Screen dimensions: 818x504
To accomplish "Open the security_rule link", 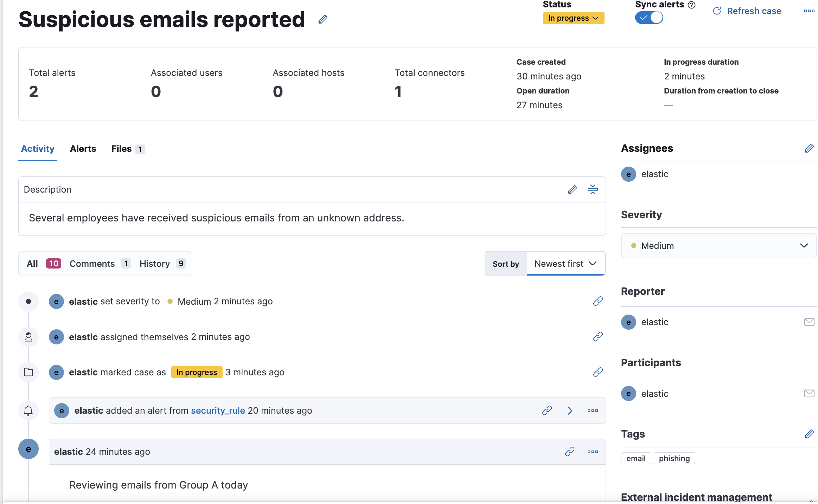I will (218, 411).
